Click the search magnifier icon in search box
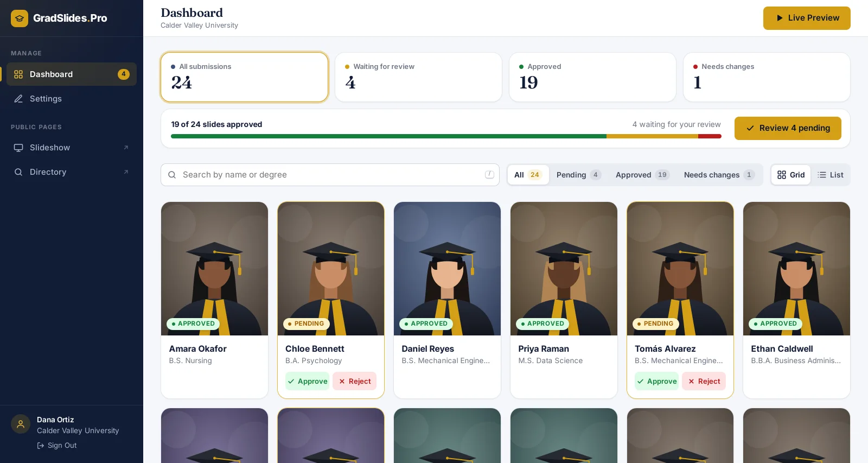 pos(172,175)
